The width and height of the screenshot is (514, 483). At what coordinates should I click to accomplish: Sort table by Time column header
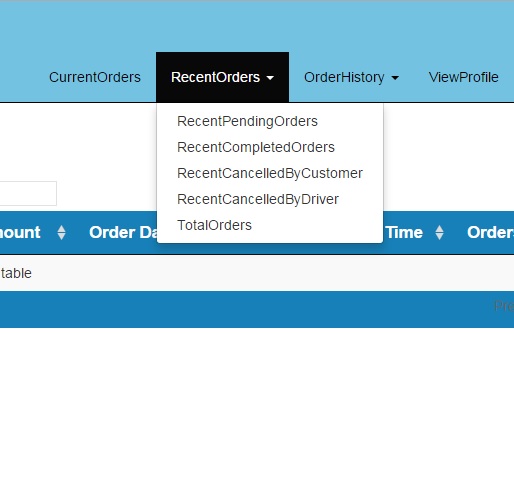(x=405, y=232)
